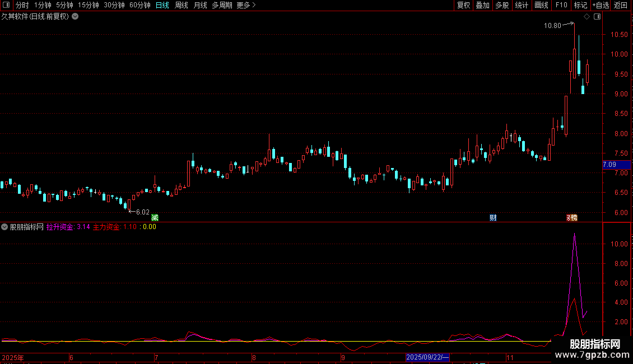Click the 股朋指标网 indicator name
This screenshot has height=364, width=633.
(27, 227)
